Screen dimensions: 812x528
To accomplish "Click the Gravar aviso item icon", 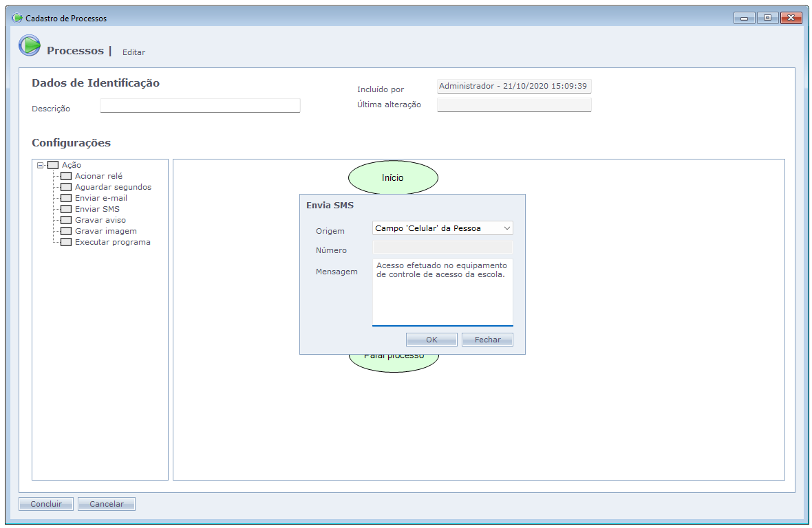I will click(66, 220).
